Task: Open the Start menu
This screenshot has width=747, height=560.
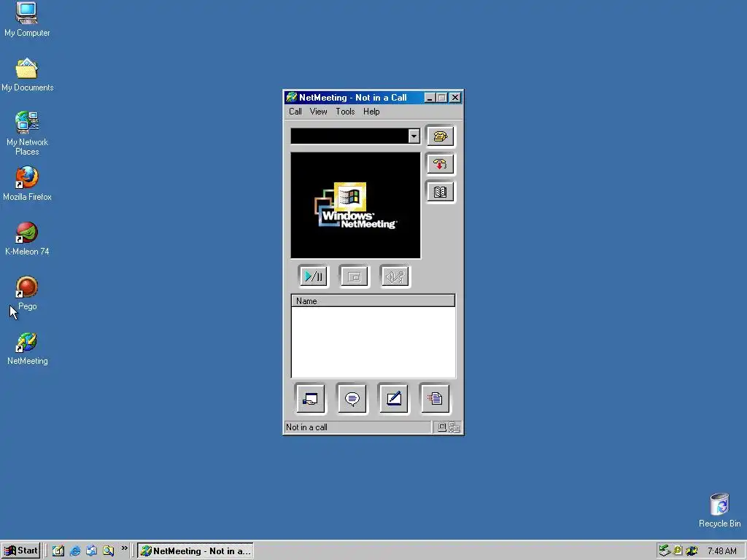Action: pyautogui.click(x=20, y=551)
